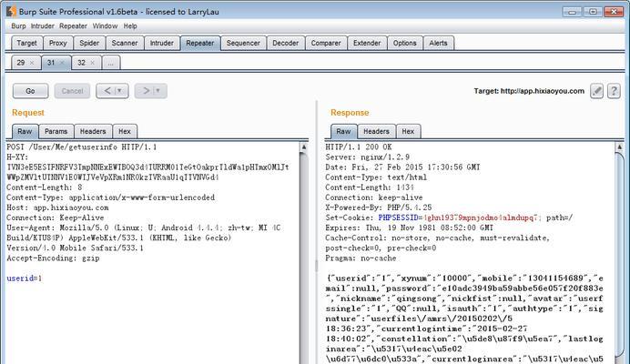Close repeater tab 29 via its x
Image resolution: width=630 pixels, height=364 pixels.
(x=32, y=63)
